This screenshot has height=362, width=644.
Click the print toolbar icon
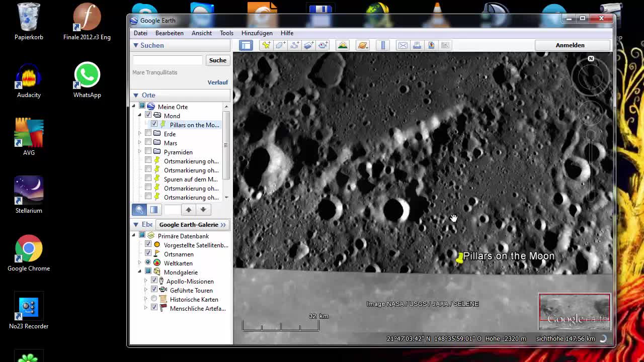coord(417,45)
